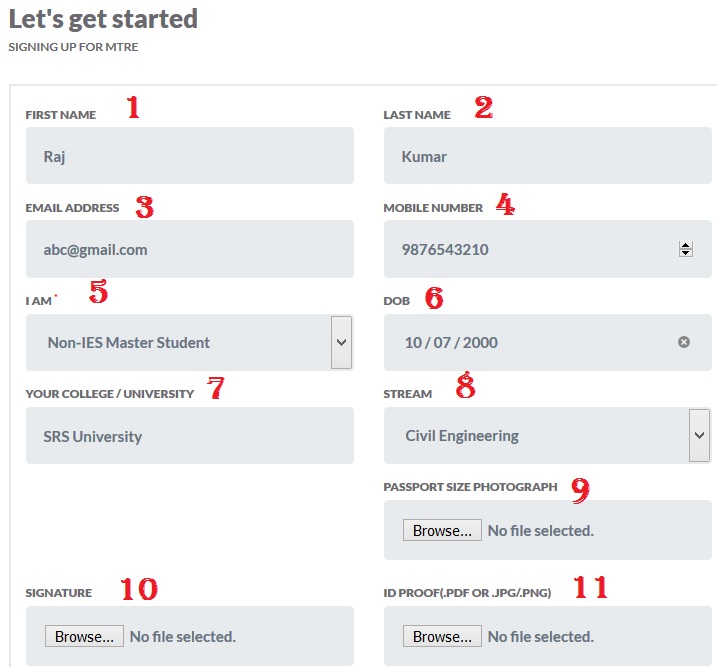The height and width of the screenshot is (667, 717).
Task: Click 'No file selected.' beside the ID Proof Browse button
Action: coord(541,636)
